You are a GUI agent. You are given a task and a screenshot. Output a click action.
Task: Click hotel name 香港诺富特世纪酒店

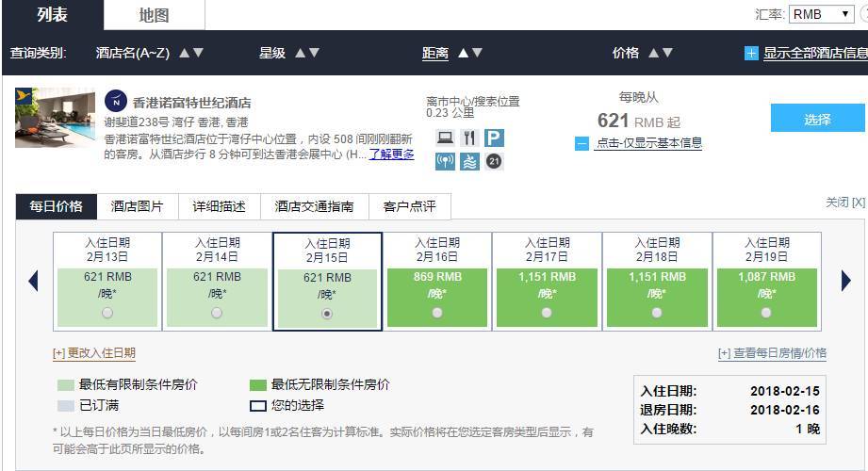coord(191,103)
